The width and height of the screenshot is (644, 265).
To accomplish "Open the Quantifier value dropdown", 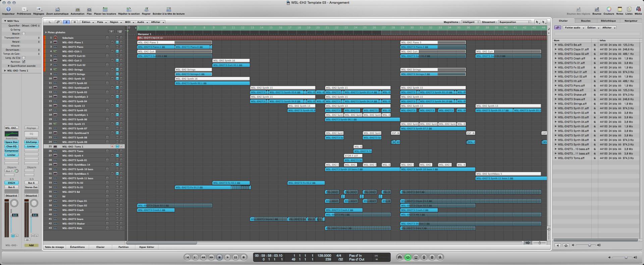I will [30, 26].
